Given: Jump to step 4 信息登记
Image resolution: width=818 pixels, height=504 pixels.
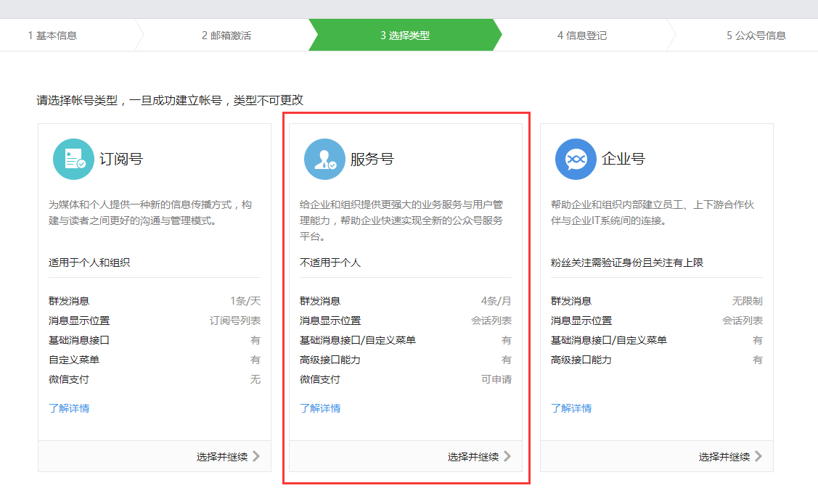Looking at the screenshot, I should tap(581, 36).
